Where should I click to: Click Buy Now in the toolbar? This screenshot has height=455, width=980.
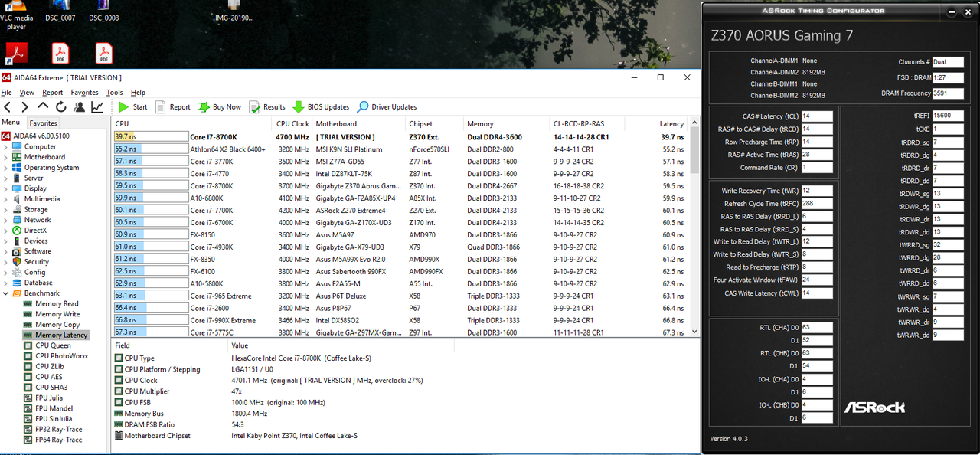coord(219,107)
